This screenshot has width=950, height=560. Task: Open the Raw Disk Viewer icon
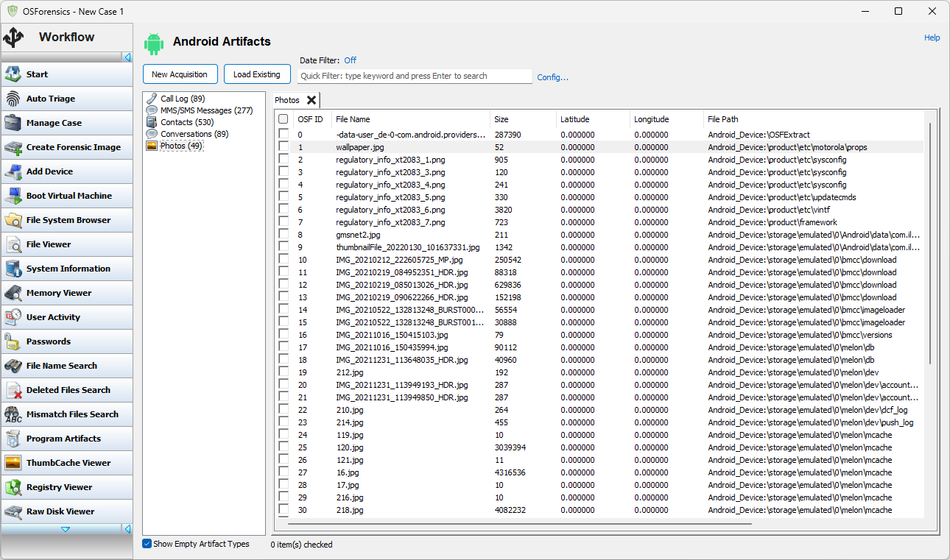13,511
